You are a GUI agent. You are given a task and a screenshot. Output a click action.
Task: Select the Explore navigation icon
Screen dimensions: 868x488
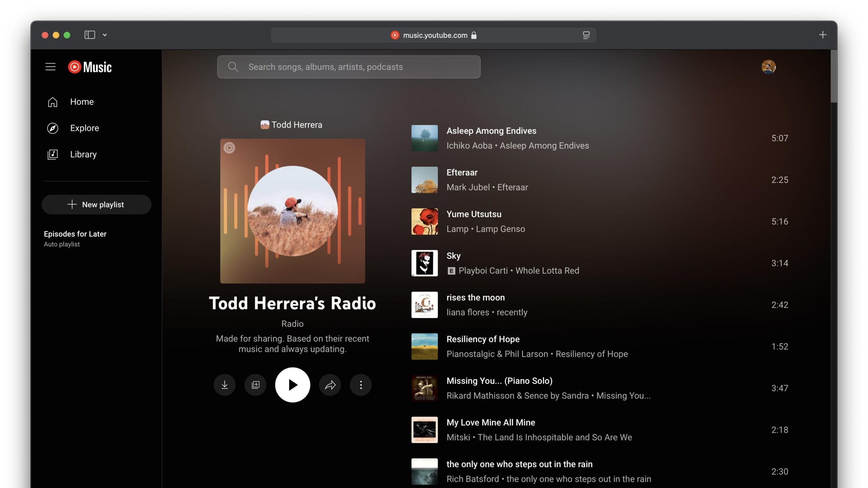click(53, 128)
